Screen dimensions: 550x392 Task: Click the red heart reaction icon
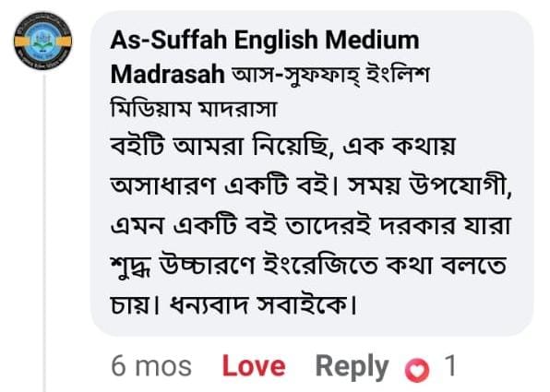pos(417,370)
